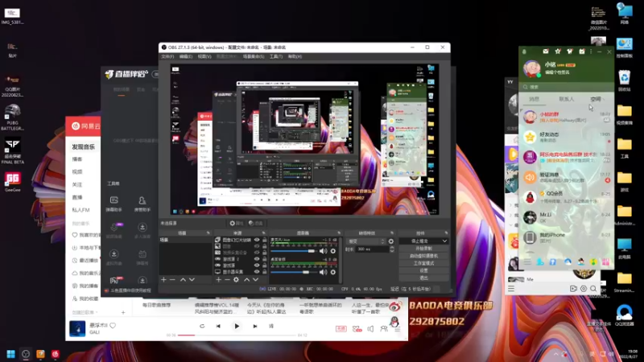
Task: Add a new scene with the plus icon
Action: point(164,279)
